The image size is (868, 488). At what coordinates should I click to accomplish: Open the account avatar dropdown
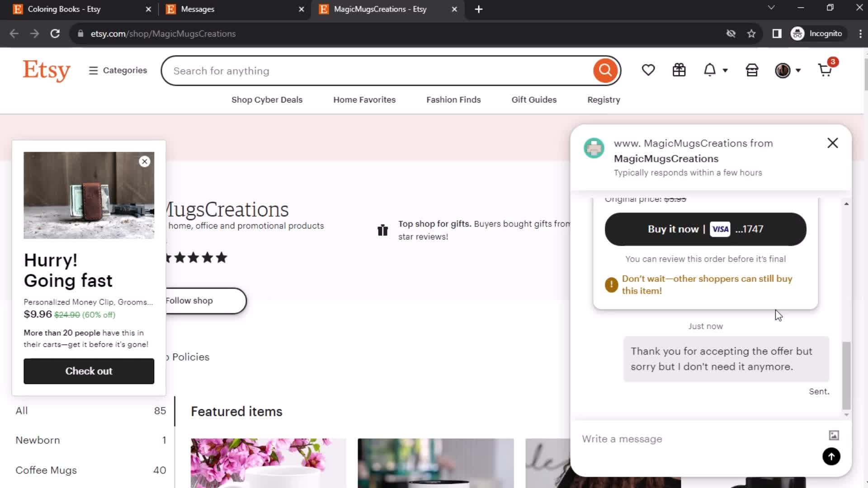point(788,70)
